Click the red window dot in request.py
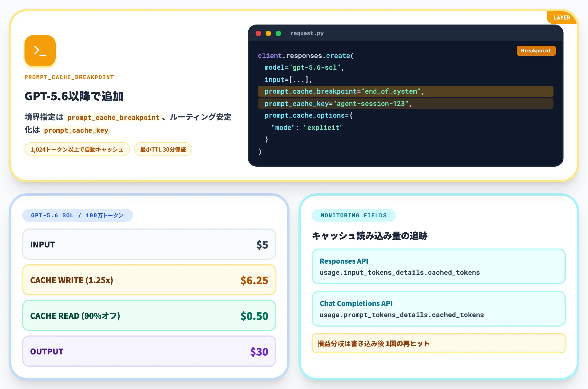Image resolution: width=588 pixels, height=389 pixels. tap(258, 33)
